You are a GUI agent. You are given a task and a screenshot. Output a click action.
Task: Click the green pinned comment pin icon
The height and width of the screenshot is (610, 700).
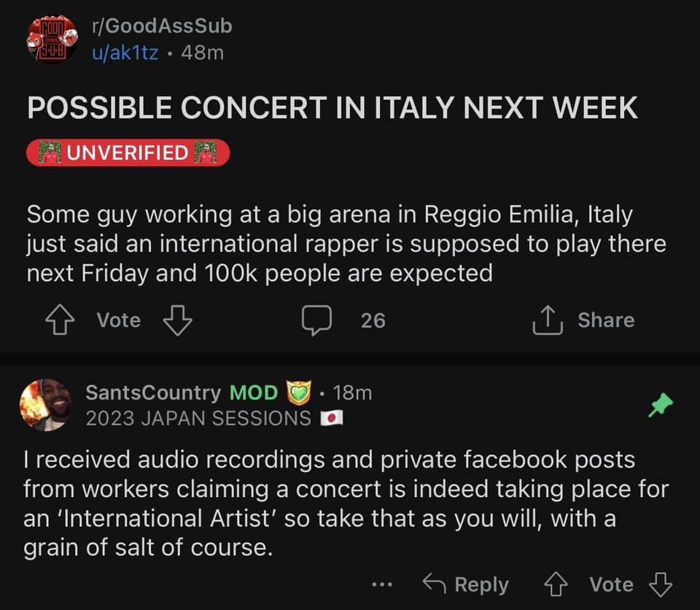(661, 405)
